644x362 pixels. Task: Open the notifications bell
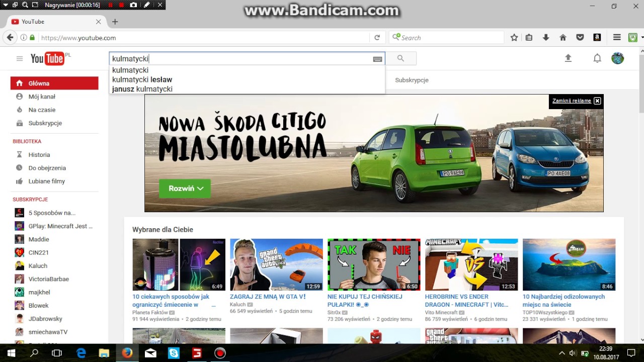pos(597,58)
